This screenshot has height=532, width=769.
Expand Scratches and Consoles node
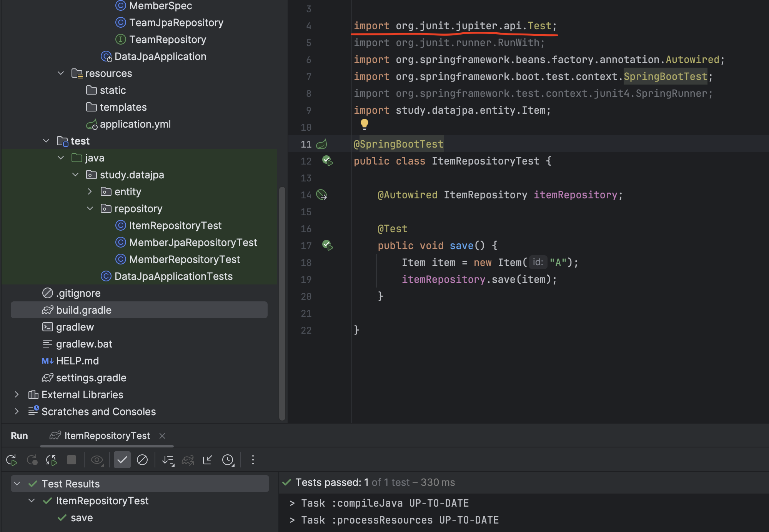17,411
